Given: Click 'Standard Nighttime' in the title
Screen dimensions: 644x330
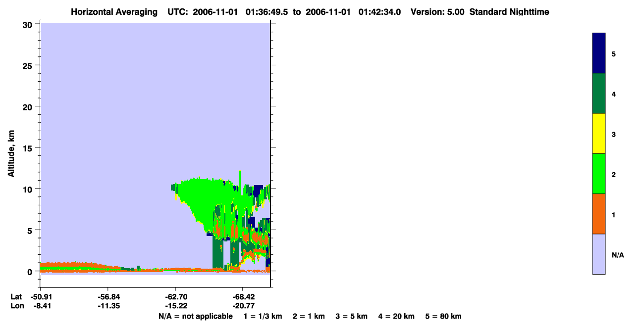Looking at the screenshot, I should point(509,12).
